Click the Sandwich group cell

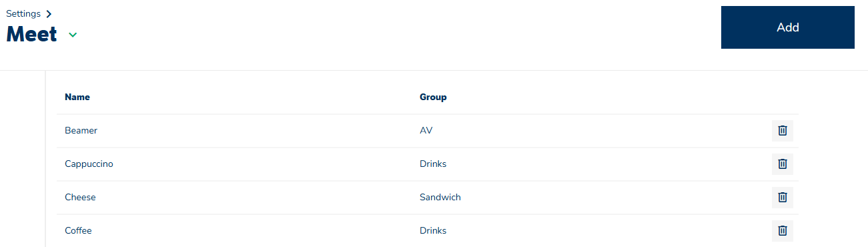[440, 198]
